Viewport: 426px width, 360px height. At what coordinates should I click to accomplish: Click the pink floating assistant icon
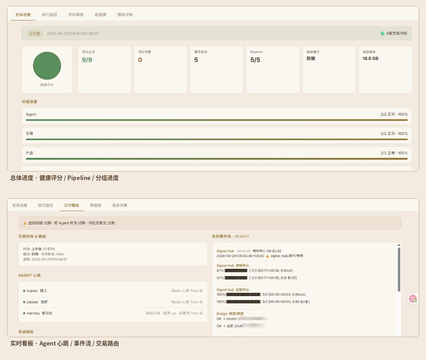[x=413, y=299]
